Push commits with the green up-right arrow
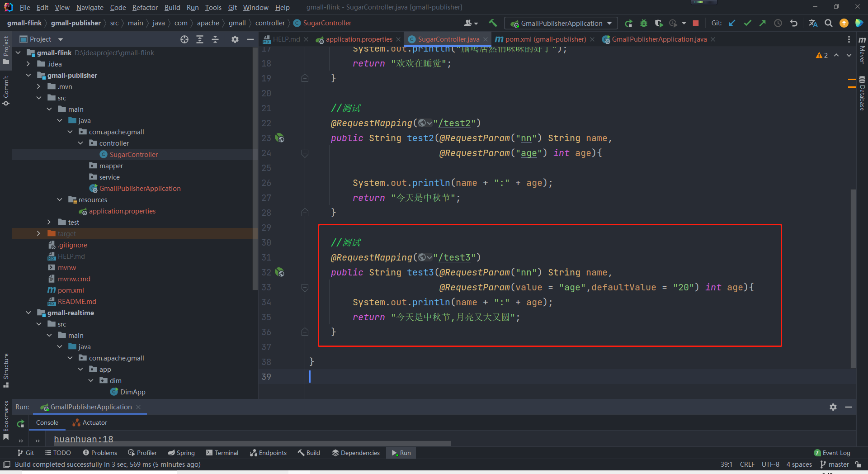This screenshot has width=868, height=474. (763, 23)
